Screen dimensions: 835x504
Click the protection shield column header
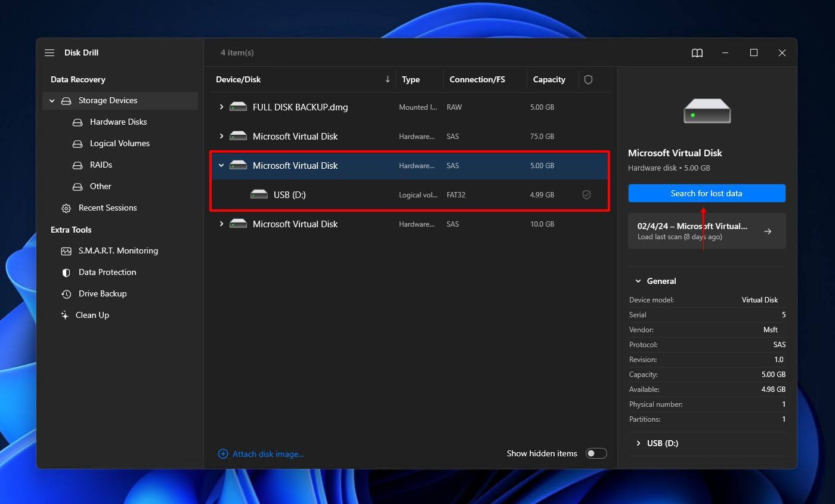588,80
